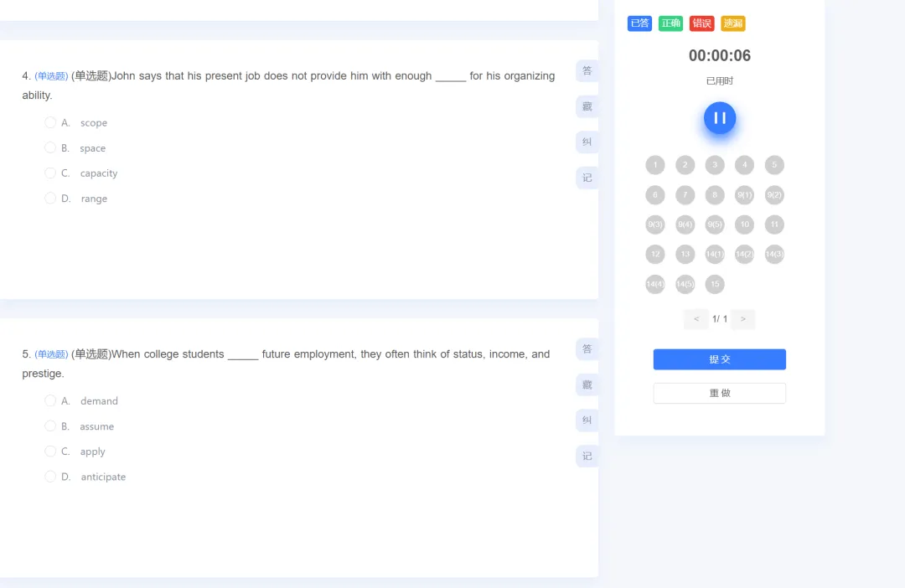The width and height of the screenshot is (905, 588).
Task: Open question 9(1) bubble
Action: tap(745, 195)
